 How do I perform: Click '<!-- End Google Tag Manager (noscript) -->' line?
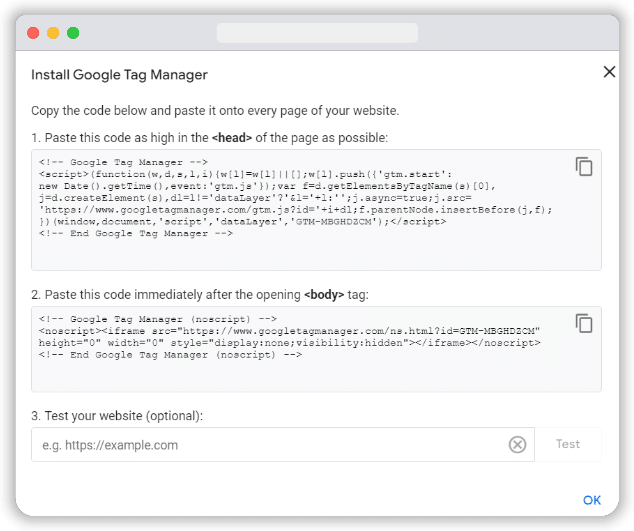[170, 355]
